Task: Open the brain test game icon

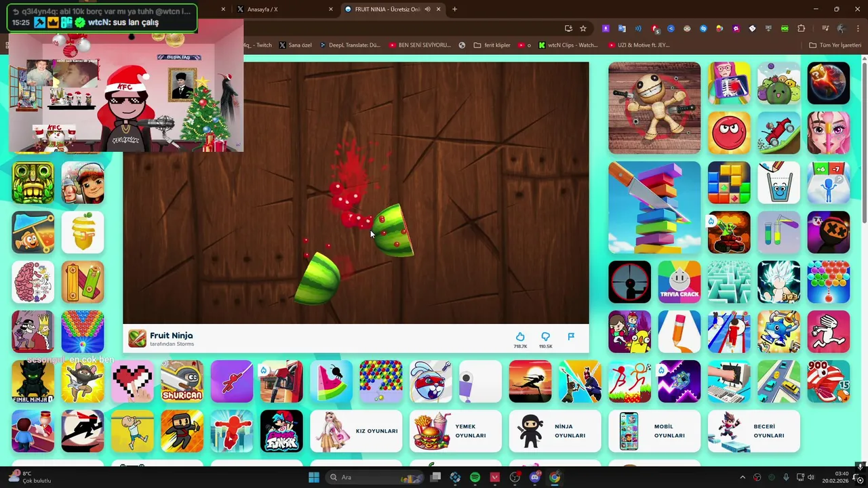Action: click(33, 282)
